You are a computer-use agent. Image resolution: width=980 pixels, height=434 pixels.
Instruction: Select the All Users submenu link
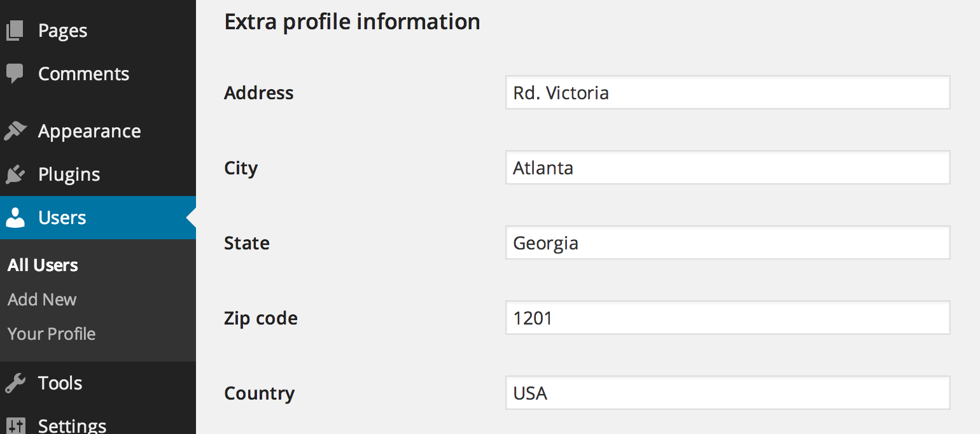[x=43, y=265]
